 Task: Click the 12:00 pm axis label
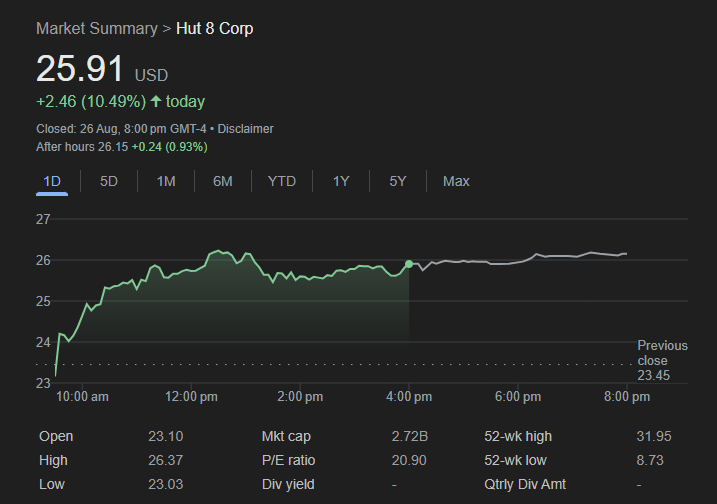coord(191,397)
